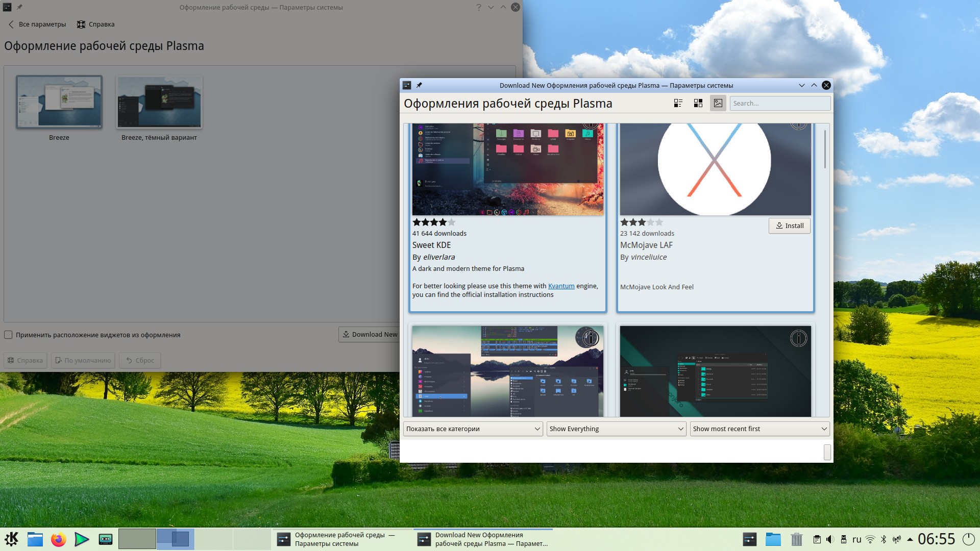Viewport: 980px width, 551px height.
Task: Open the KDE application launcher
Action: [11, 539]
